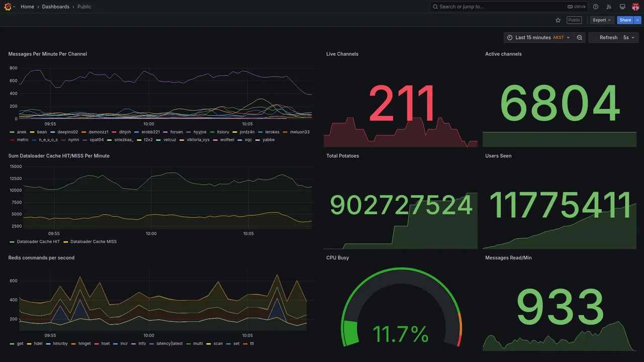Toggle the hincrby series in Redis legend
The width and height of the screenshot is (644, 362).
(60, 344)
